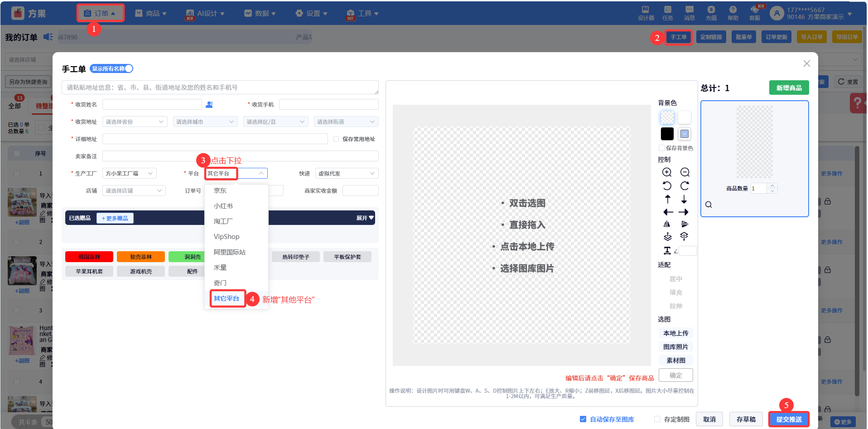Click the 本地上传 upload button
This screenshot has width=868, height=429.
click(x=676, y=333)
